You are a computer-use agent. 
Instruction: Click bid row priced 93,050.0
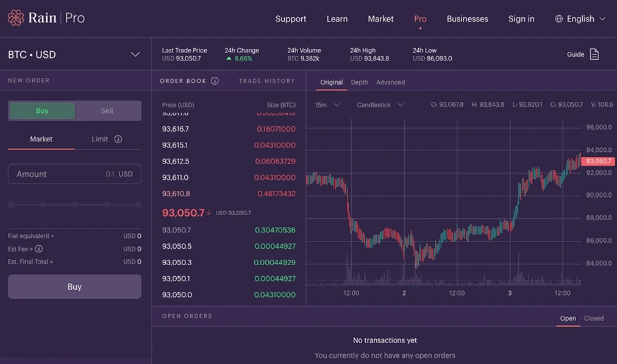pos(229,294)
